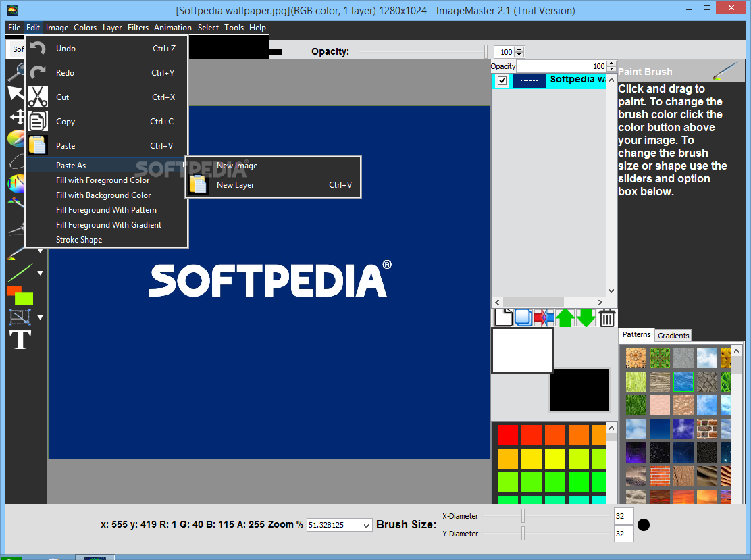Click the clipboard Paste icon in Edit menu
751x560 pixels.
click(37, 146)
